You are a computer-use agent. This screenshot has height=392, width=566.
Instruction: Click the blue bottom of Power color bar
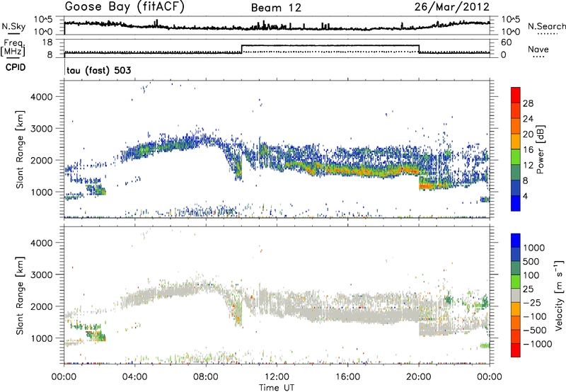point(516,203)
